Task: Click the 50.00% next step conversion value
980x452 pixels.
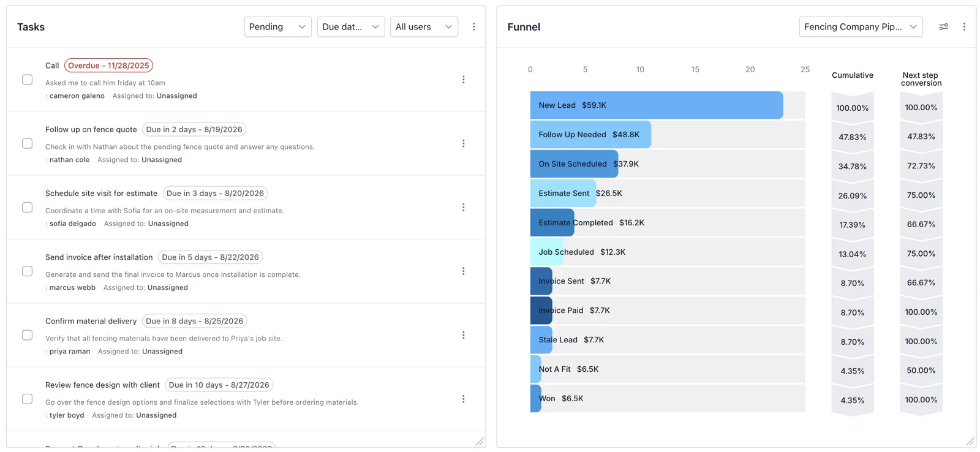Action: coord(921,371)
